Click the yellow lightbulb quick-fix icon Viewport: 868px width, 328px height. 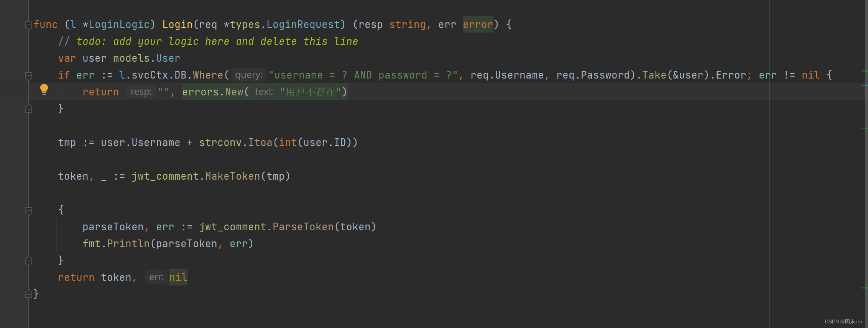click(x=44, y=89)
